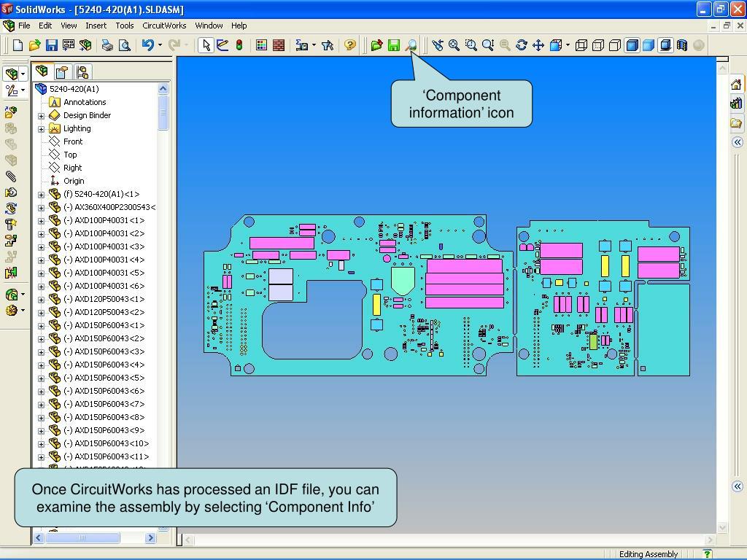This screenshot has height=560, width=747.
Task: Switch to Hidden Lines Visible display
Action: (598, 45)
